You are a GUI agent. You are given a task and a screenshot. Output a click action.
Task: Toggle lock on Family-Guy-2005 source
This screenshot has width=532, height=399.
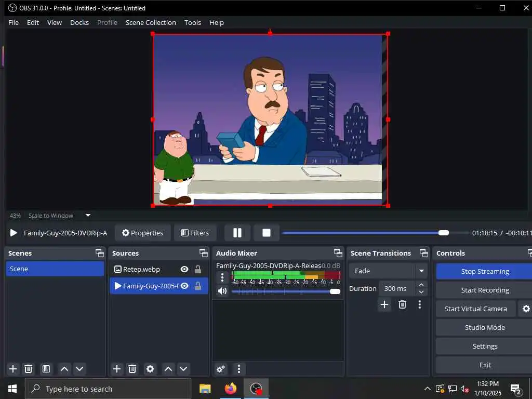198,286
